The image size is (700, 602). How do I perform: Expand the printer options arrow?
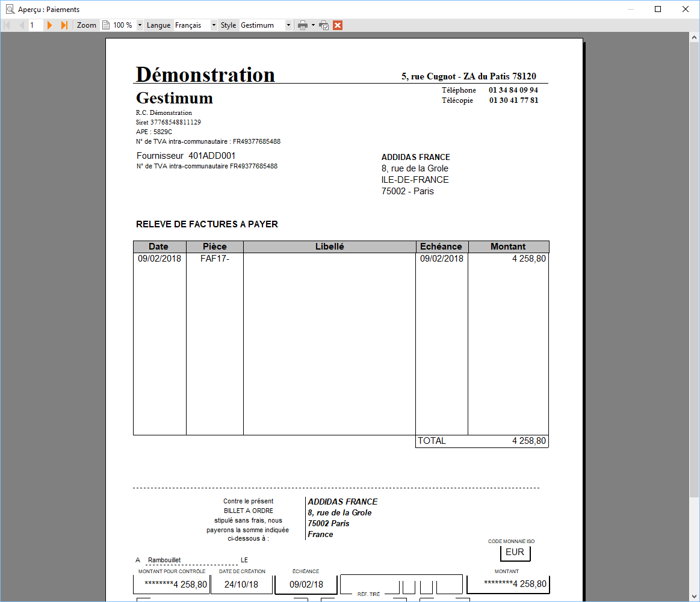pos(313,25)
